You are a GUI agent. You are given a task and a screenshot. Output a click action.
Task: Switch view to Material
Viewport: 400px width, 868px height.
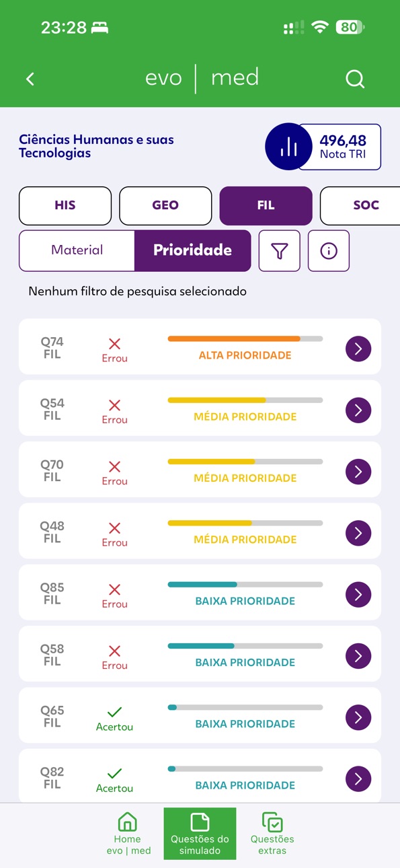click(x=77, y=250)
